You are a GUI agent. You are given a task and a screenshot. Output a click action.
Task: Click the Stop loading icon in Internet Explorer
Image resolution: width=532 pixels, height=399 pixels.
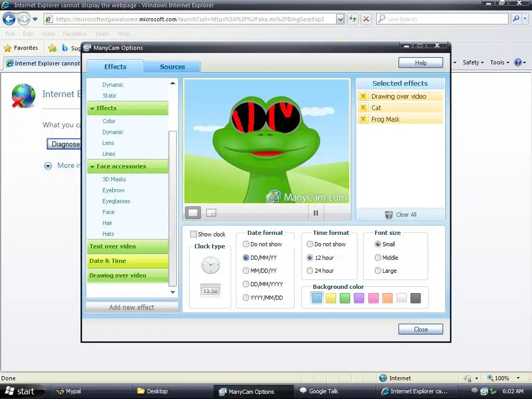[x=366, y=19]
